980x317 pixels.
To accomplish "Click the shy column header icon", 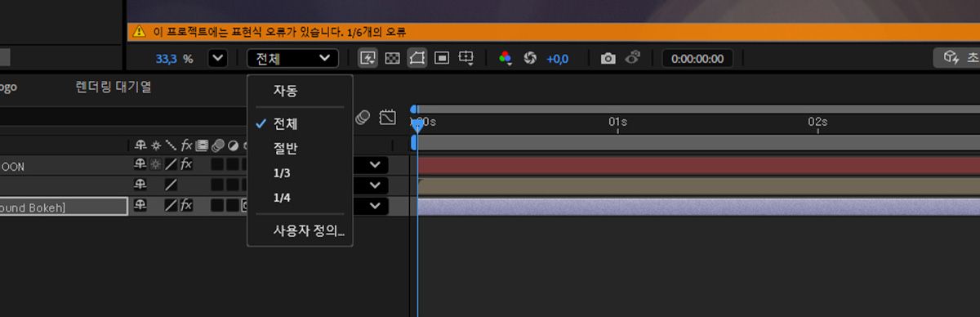I will point(140,145).
